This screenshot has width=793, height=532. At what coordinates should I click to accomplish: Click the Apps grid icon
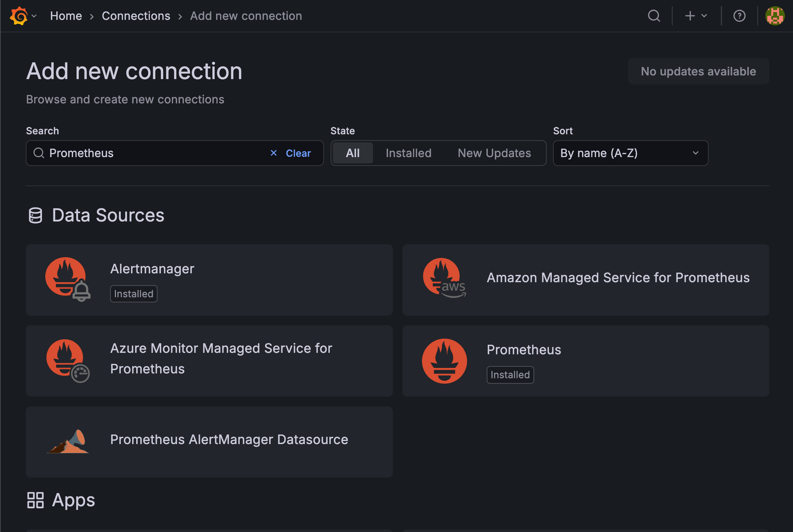coord(36,500)
